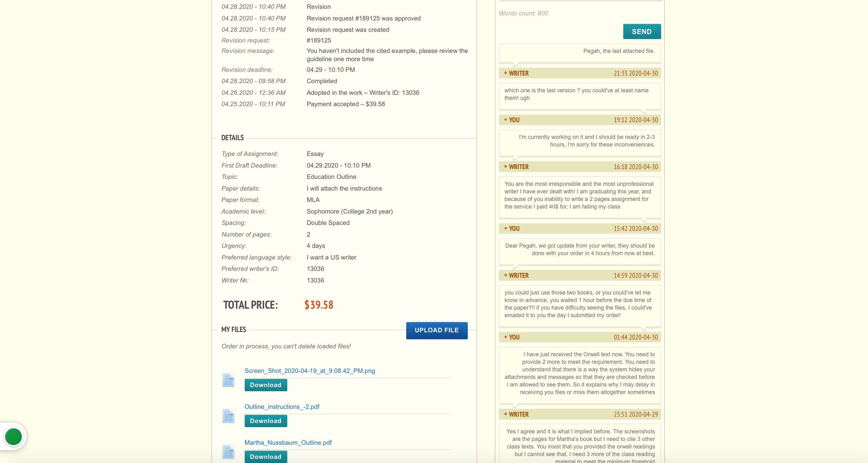The width and height of the screenshot is (868, 463).
Task: Click 'Adopted in the work' writer entry
Action: tap(363, 93)
